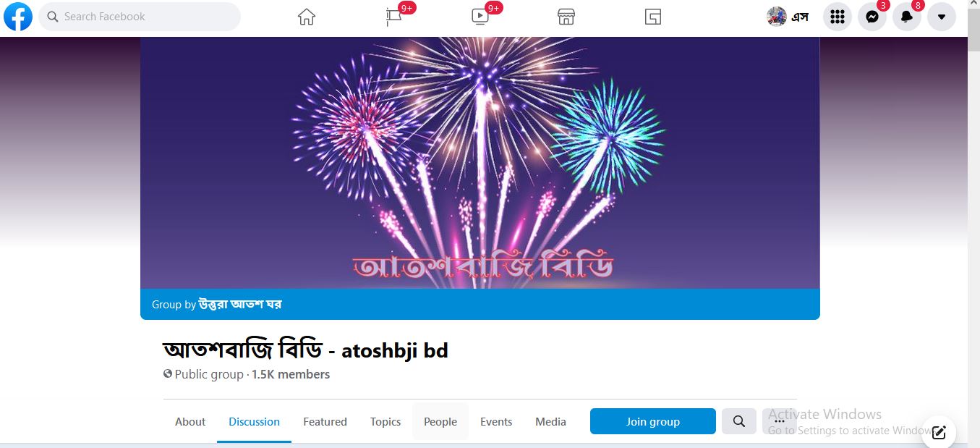The width and height of the screenshot is (980, 448).
Task: Click the Facebook logo icon
Action: point(18,17)
